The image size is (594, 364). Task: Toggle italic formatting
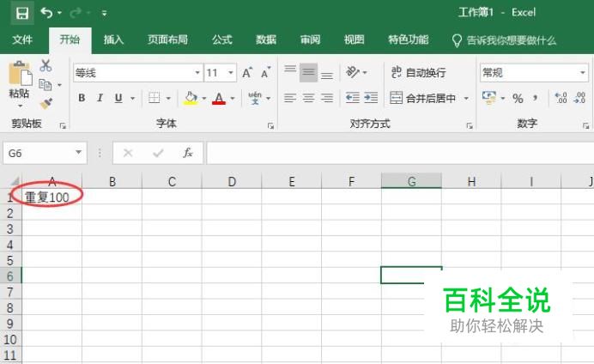(x=100, y=98)
